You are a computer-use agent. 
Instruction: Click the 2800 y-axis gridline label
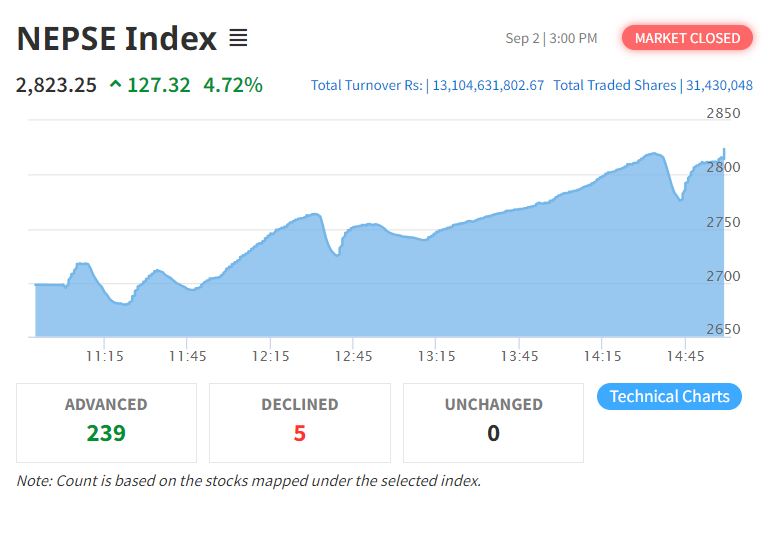723,167
